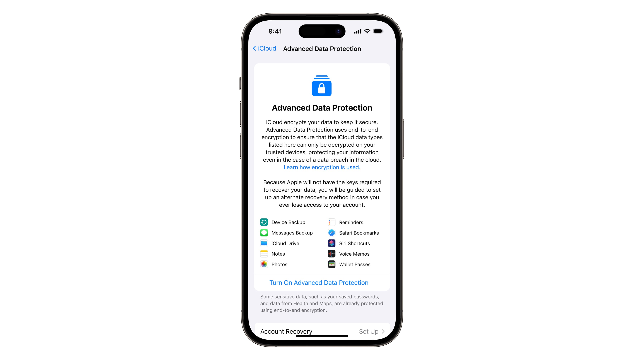
Task: Click the Siri Shortcuts icon
Action: (x=331, y=243)
